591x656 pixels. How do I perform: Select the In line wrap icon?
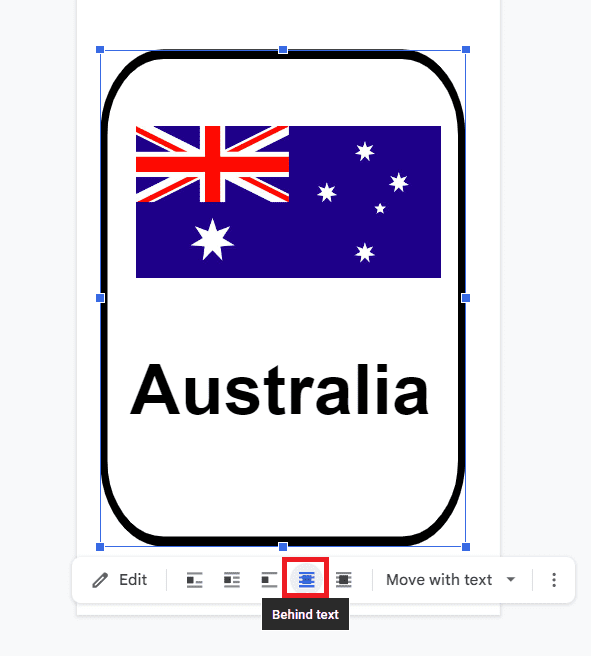(x=194, y=580)
